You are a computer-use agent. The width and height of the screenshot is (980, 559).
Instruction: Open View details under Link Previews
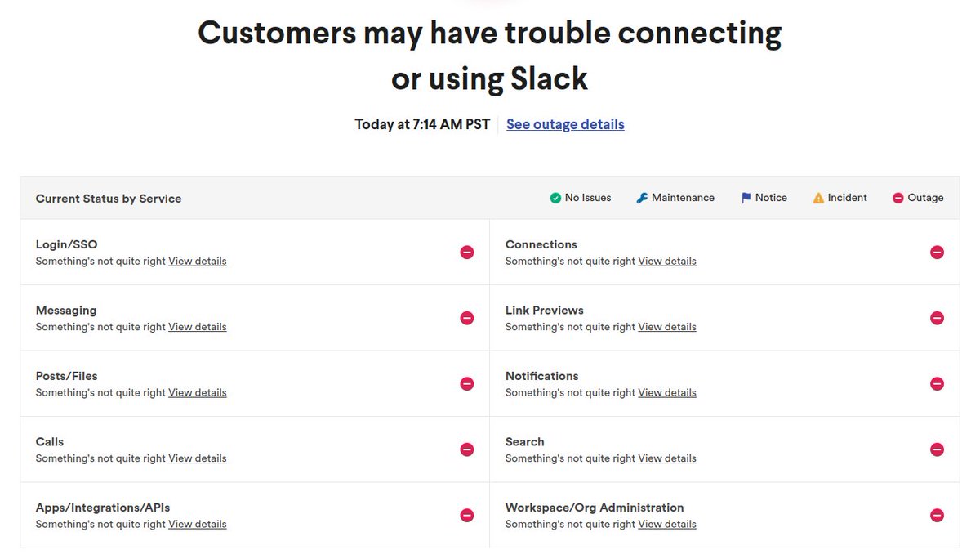click(667, 327)
